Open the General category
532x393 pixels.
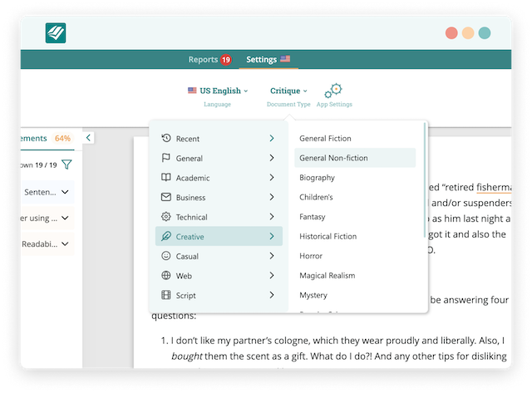[219, 158]
